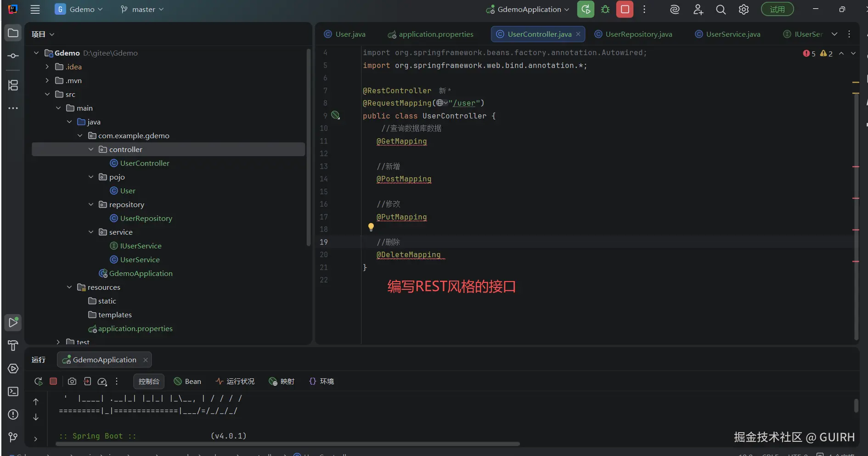Open GdemoApplication run configuration dropdown
This screenshot has height=456, width=868.
tap(528, 9)
